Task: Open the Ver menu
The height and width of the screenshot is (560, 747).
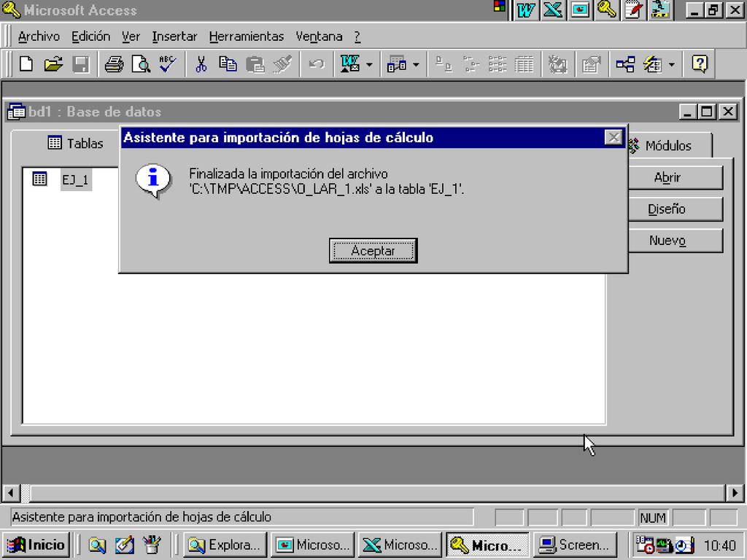Action: (x=131, y=36)
